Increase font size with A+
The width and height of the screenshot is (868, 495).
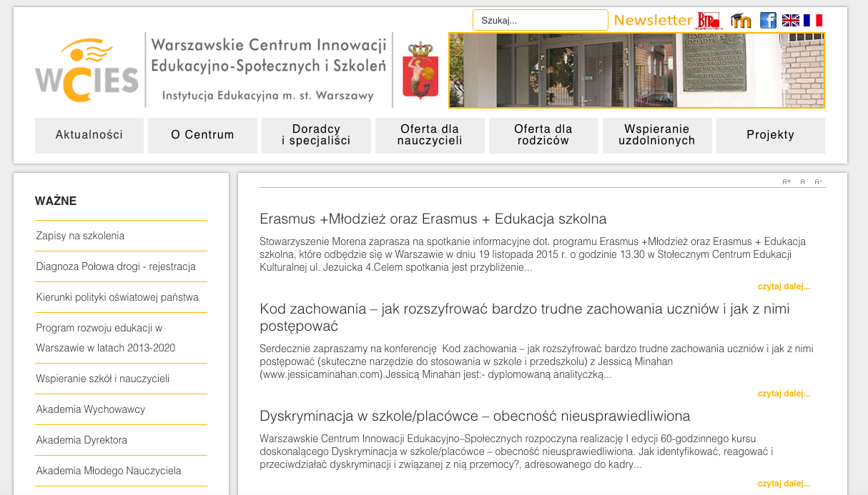pos(786,182)
